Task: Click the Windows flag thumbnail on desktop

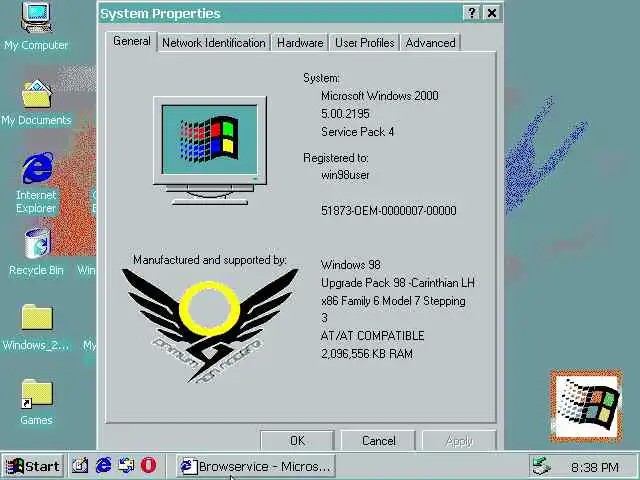Action: pos(587,407)
